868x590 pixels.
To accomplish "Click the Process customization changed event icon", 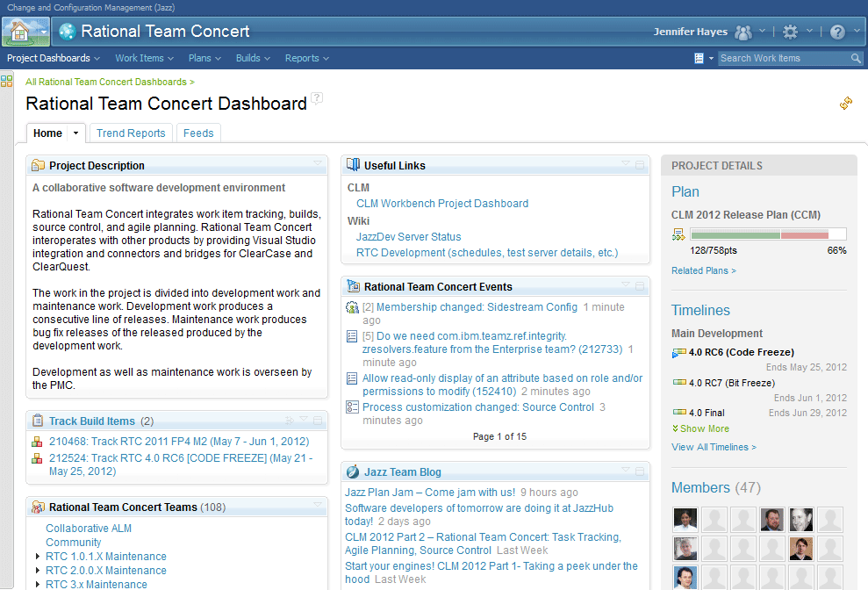I will pyautogui.click(x=352, y=407).
